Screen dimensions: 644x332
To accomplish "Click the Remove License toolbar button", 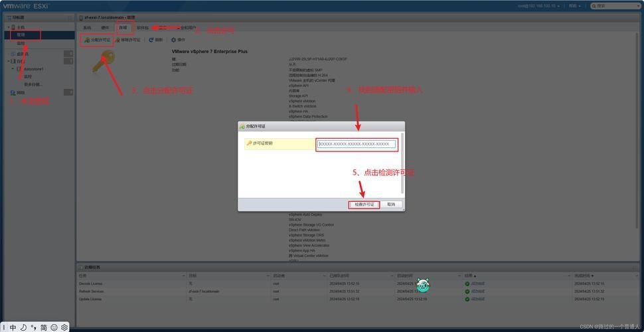I will pyautogui.click(x=127, y=40).
